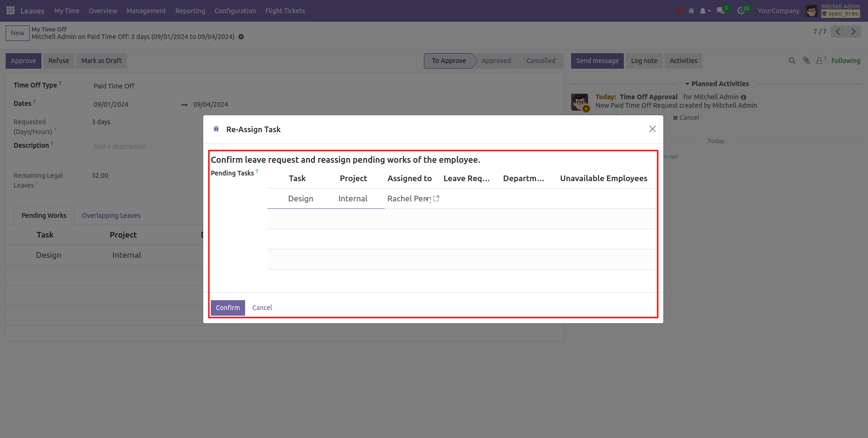Image resolution: width=868 pixels, height=438 pixels.
Task: Go to the next record arrow
Action: click(853, 32)
